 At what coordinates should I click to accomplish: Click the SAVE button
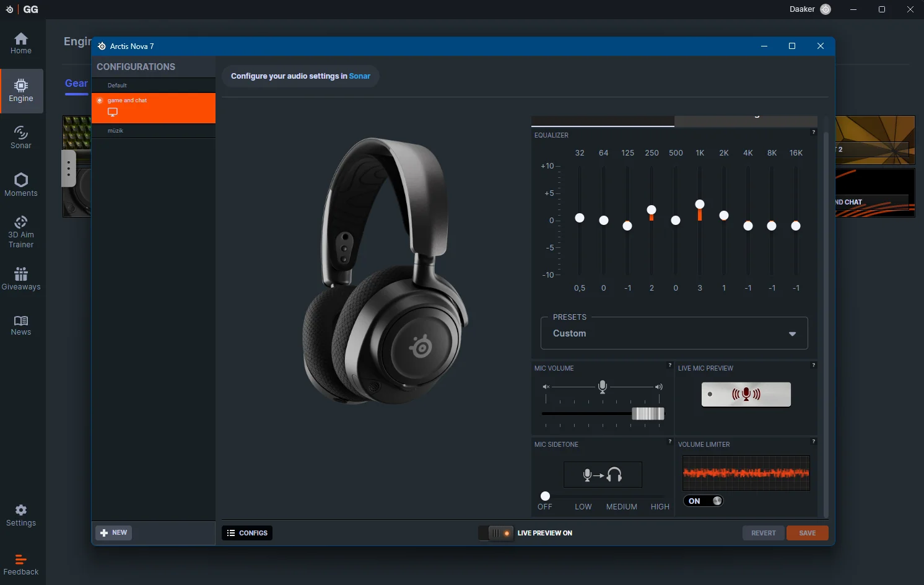click(808, 533)
